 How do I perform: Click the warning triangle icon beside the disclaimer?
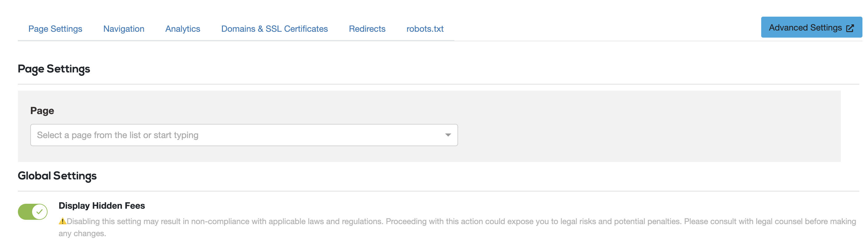(x=62, y=221)
